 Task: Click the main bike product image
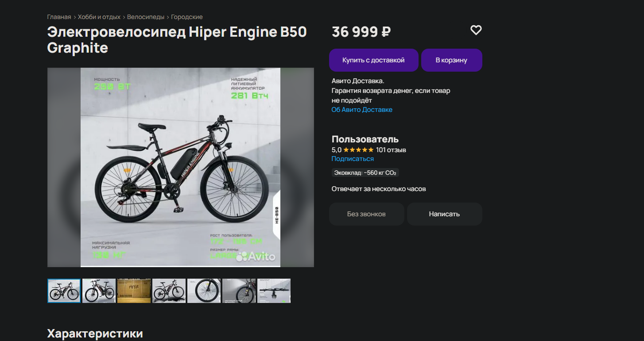[180, 167]
